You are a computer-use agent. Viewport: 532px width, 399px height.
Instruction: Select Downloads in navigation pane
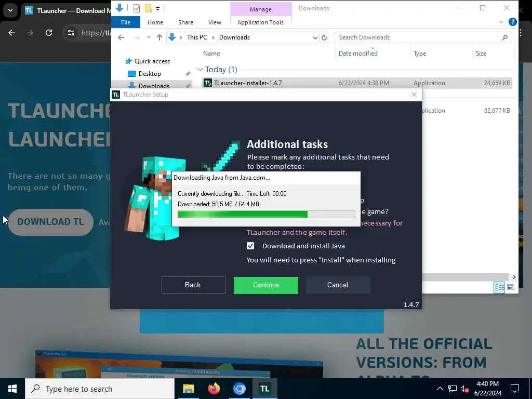coord(154,86)
